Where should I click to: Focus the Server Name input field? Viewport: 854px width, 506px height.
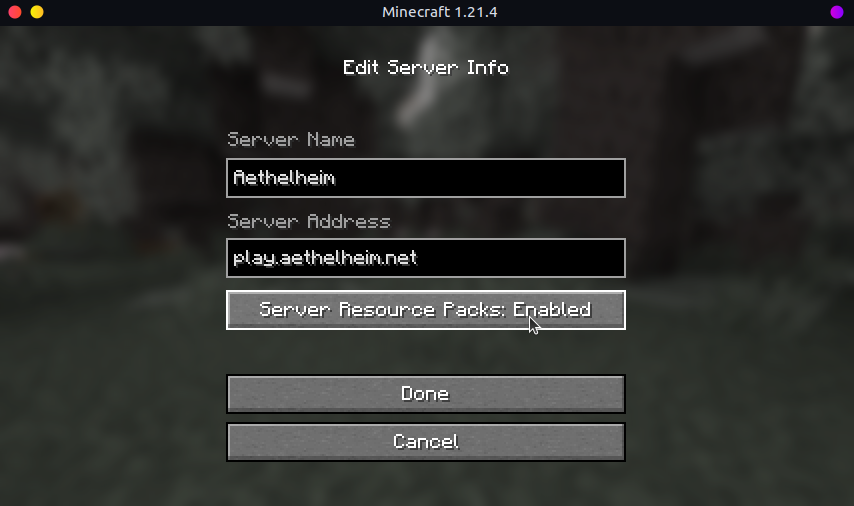click(426, 178)
